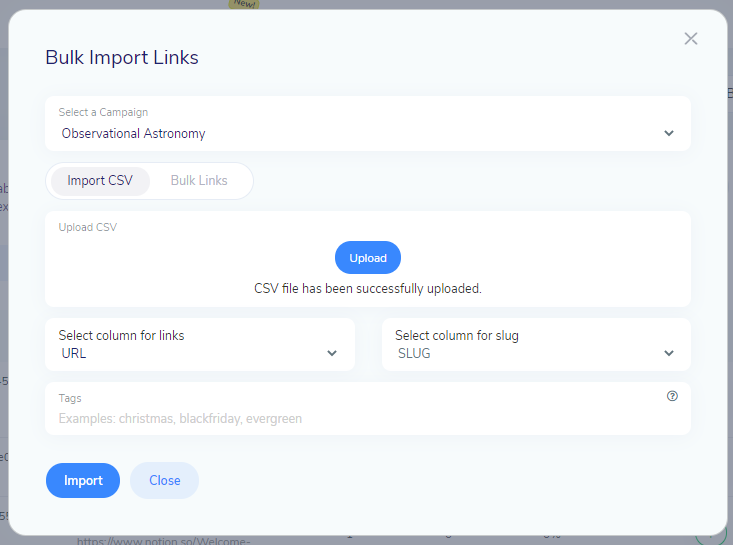This screenshot has height=545, width=733.
Task: Open the Select a Campaign dropdown
Action: pos(367,124)
